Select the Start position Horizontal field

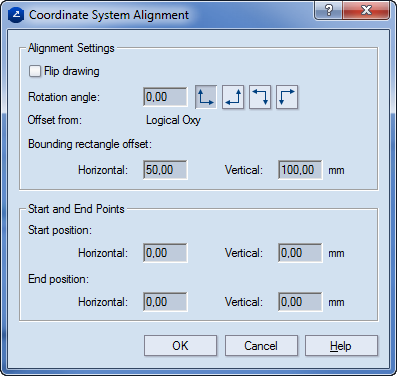pos(165,253)
